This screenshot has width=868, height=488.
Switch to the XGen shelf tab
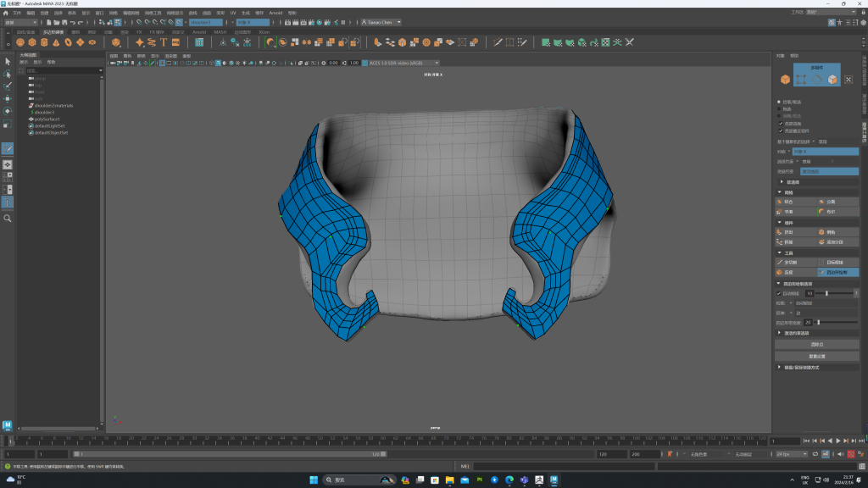(x=264, y=32)
